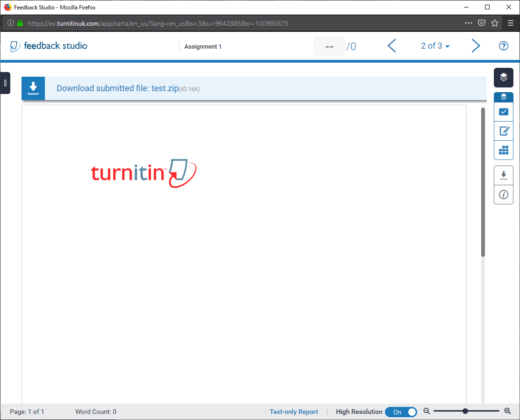Viewport: 520px width, 420px height.
Task: Go to the previous paper arrow
Action: pyautogui.click(x=392, y=46)
